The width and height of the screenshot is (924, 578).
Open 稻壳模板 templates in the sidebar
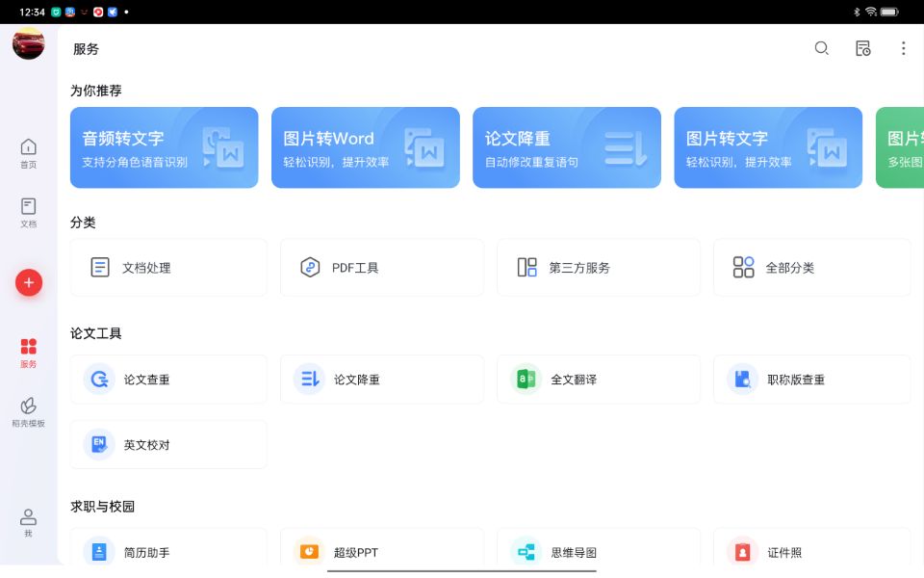tap(28, 408)
